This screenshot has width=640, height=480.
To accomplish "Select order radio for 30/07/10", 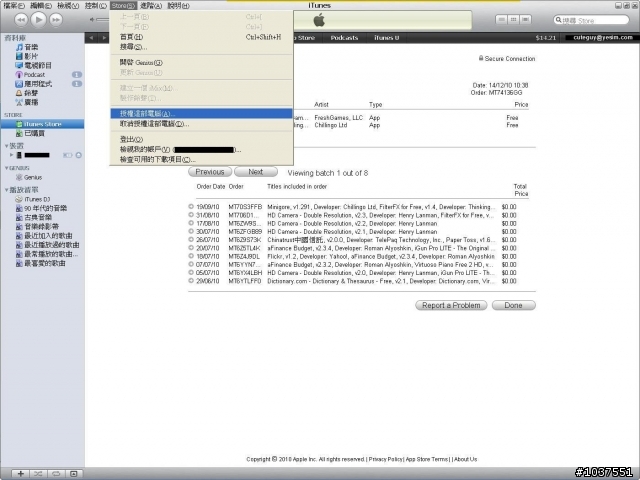I will 191,231.
